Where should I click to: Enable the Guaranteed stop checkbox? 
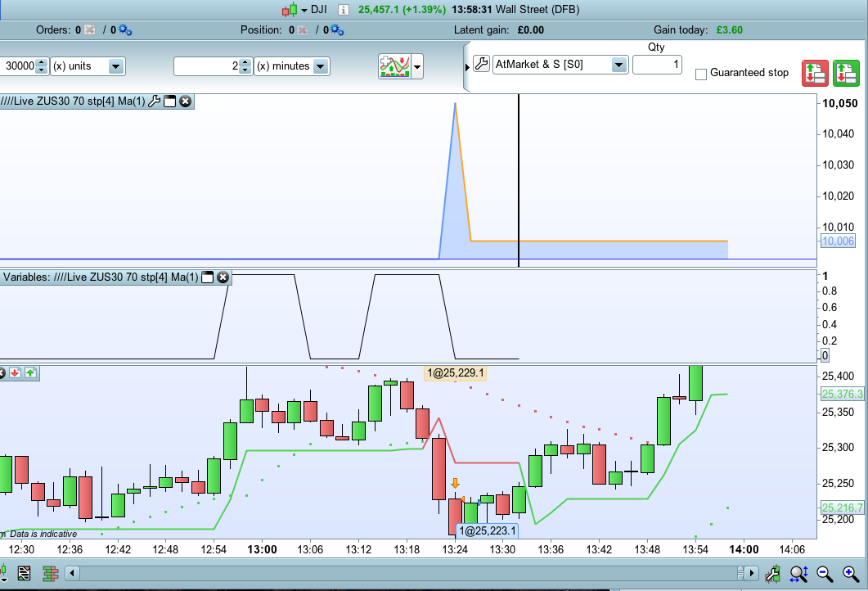(x=701, y=74)
